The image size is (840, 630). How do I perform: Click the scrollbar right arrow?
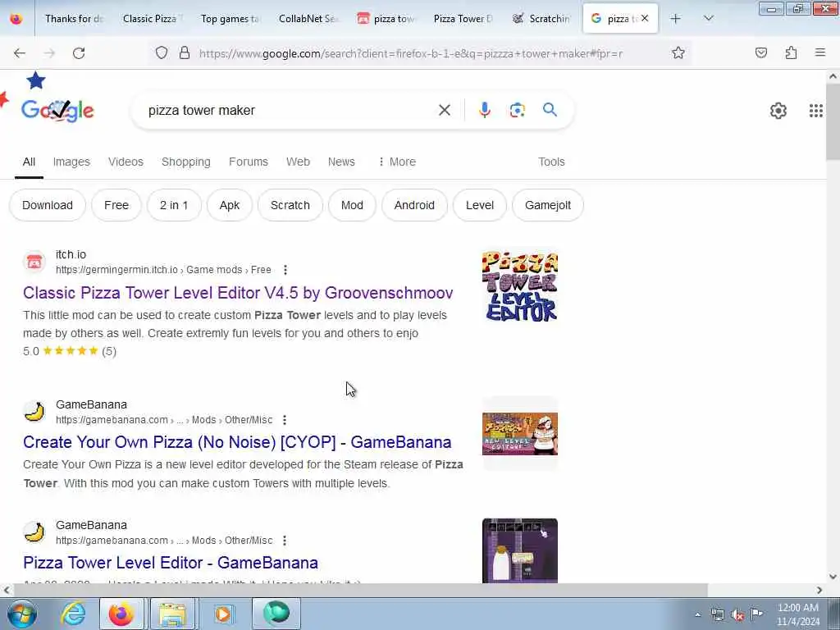tap(819, 590)
